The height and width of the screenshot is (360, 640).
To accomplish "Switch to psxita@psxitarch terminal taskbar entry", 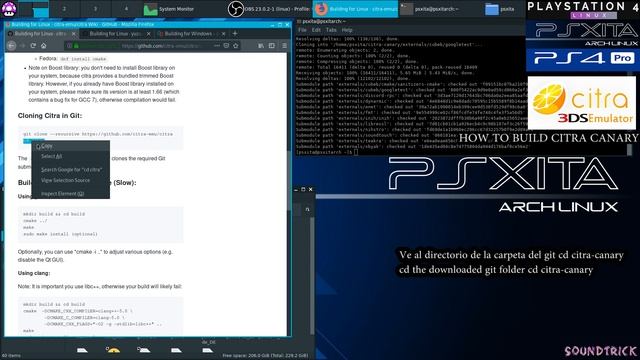I will coord(430,9).
